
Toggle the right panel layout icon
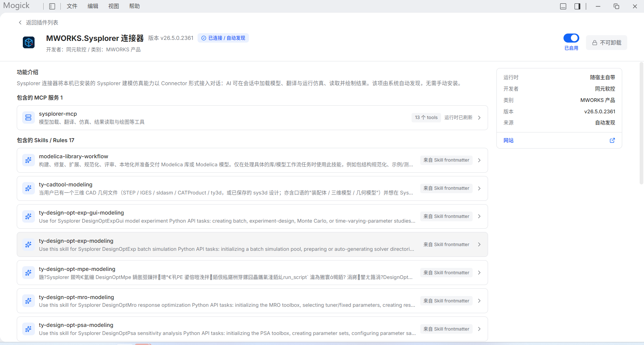[x=577, y=6]
